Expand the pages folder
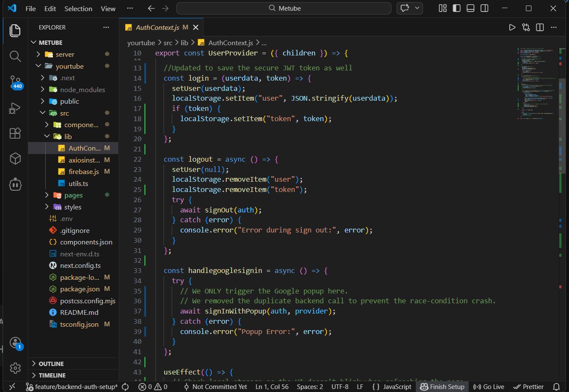This screenshot has width=569, height=392. click(73, 195)
